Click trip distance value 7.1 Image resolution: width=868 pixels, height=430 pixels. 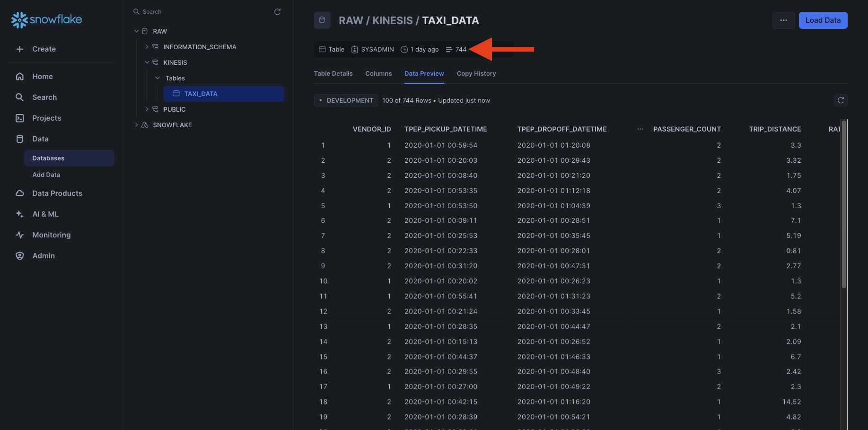796,220
